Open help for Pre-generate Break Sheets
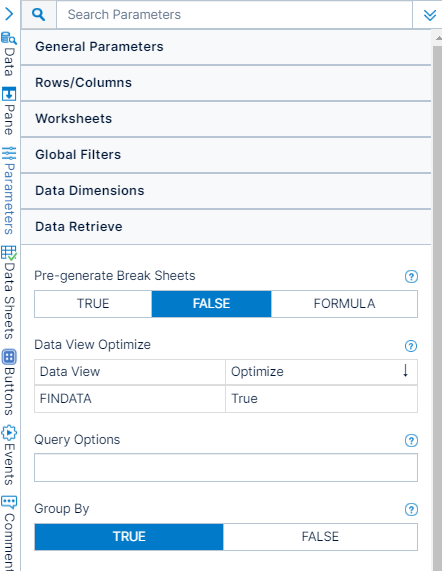 pos(411,276)
